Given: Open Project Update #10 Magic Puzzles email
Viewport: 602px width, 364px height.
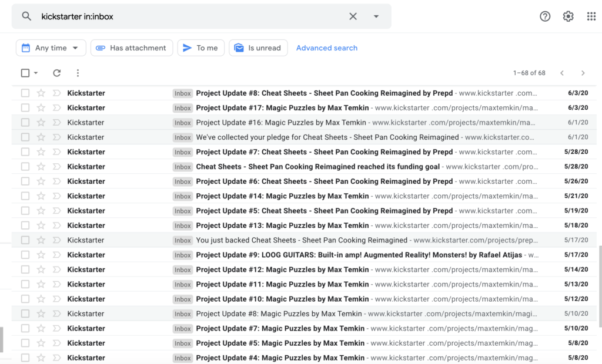Looking at the screenshot, I should tap(304, 299).
